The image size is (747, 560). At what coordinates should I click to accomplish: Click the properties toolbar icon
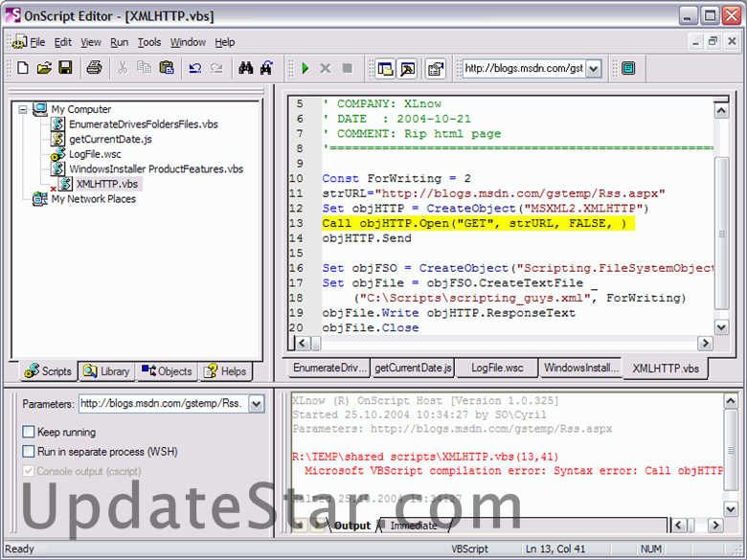click(x=436, y=69)
